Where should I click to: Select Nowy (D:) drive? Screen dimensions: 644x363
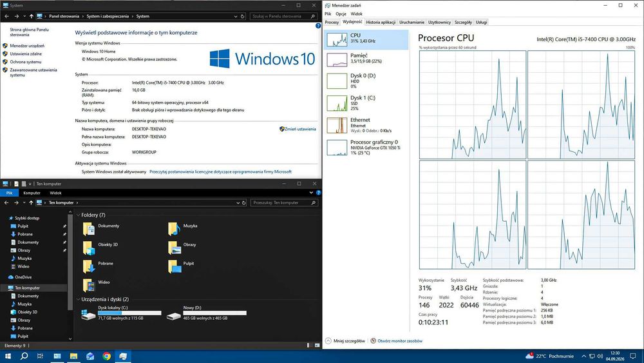point(207,313)
